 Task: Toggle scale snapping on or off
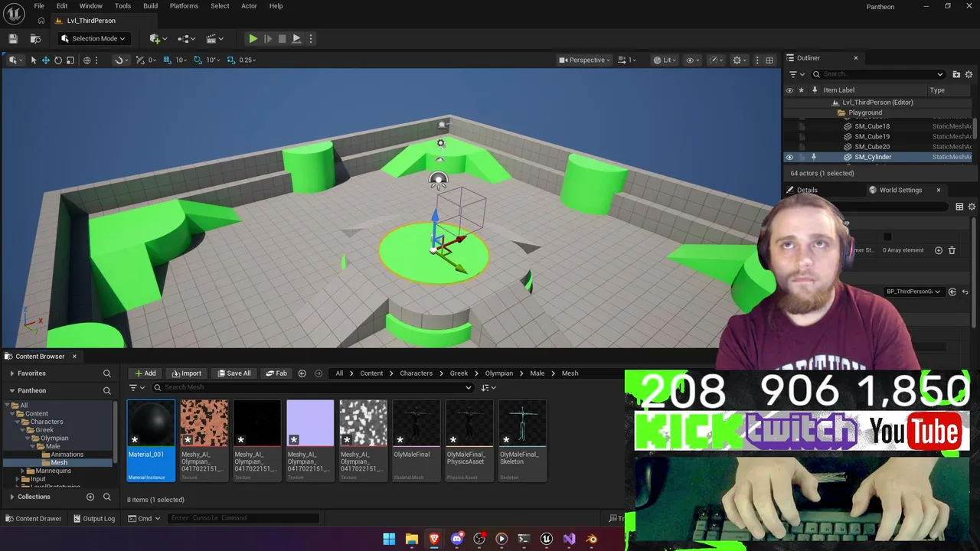[230, 60]
